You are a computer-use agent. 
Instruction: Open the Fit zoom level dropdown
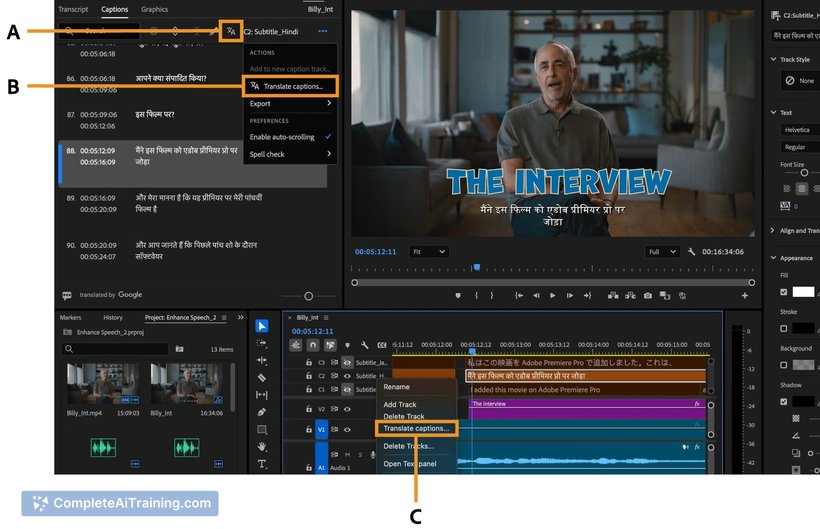click(429, 252)
